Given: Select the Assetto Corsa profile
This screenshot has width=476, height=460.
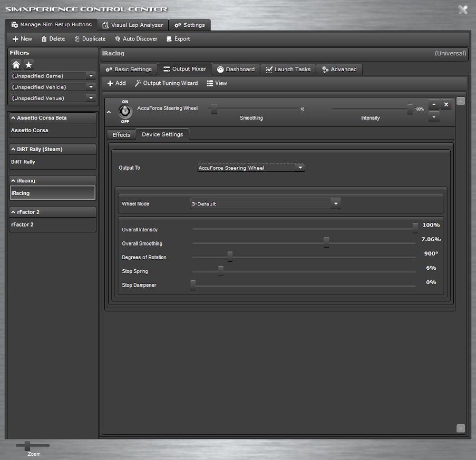Looking at the screenshot, I should [x=53, y=131].
